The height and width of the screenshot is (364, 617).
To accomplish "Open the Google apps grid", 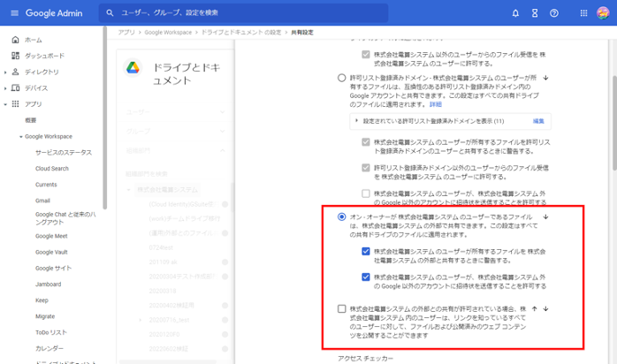I will (x=583, y=13).
